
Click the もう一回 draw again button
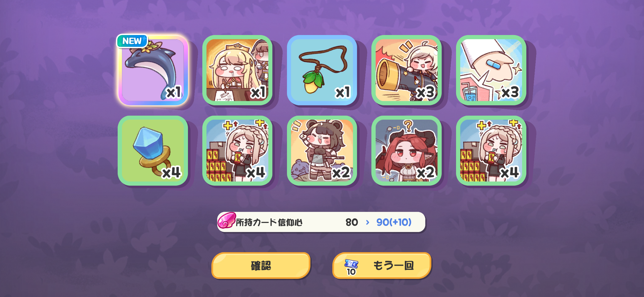pyautogui.click(x=382, y=266)
